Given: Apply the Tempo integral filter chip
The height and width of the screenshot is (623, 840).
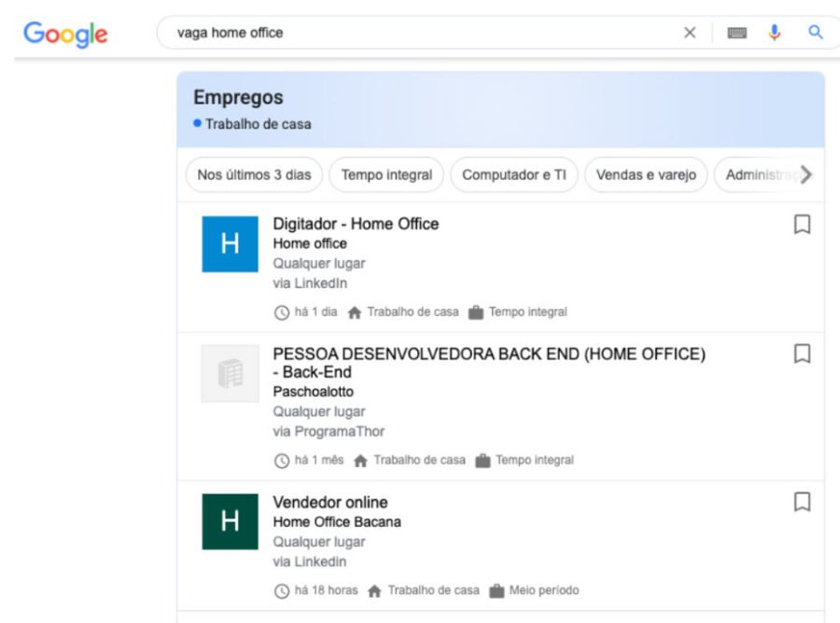Looking at the screenshot, I should point(386,175).
